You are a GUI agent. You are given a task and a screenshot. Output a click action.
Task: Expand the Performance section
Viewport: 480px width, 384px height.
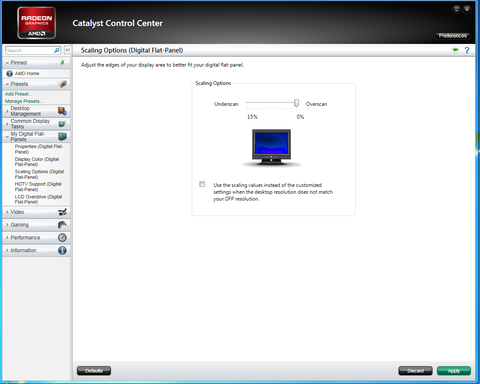click(x=7, y=237)
